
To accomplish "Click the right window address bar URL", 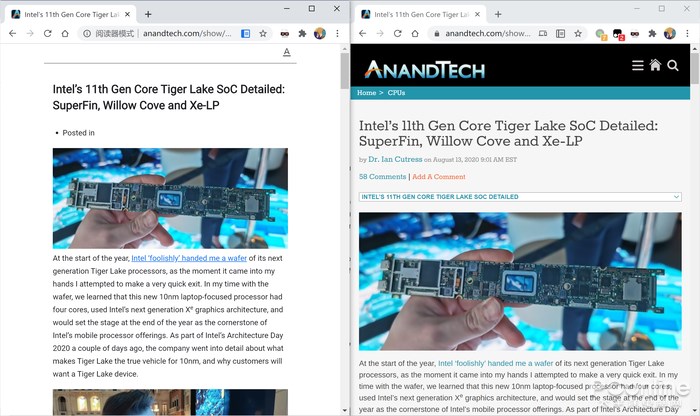I will [488, 33].
